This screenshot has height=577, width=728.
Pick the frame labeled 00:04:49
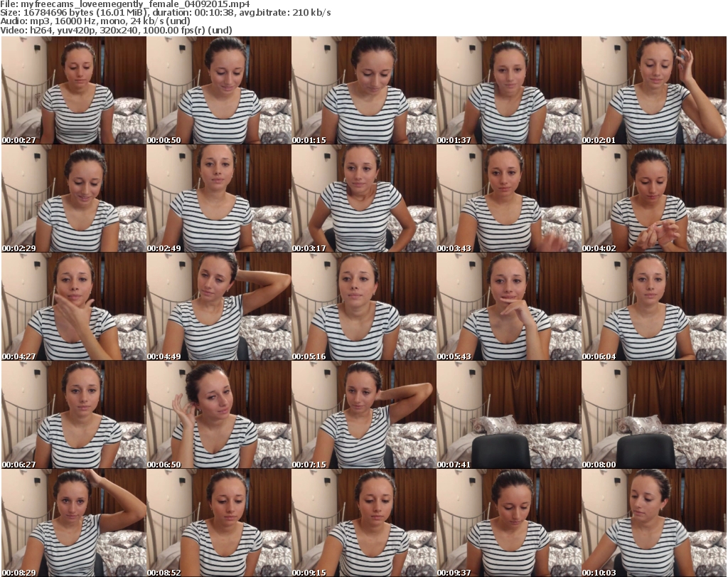point(219,307)
